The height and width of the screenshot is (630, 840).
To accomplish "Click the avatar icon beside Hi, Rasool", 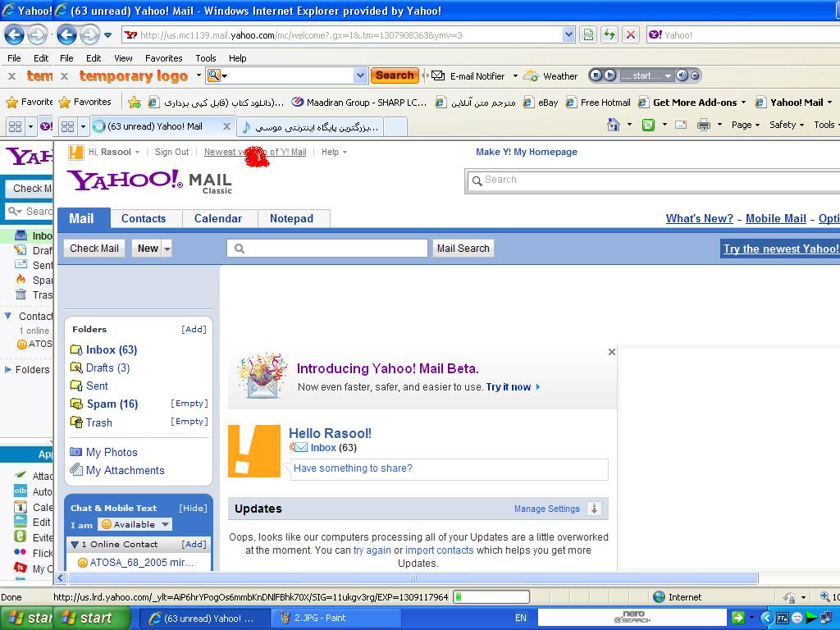I will point(76,153).
